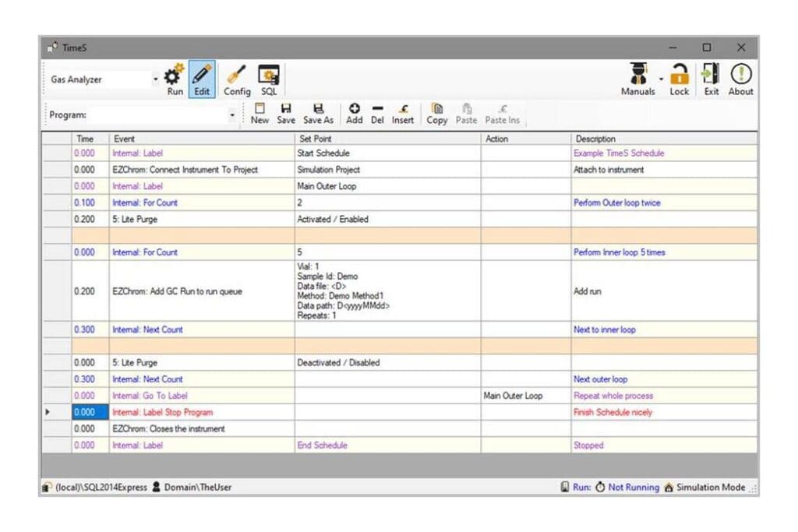
Task: Click the SQL toolbar icon
Action: coord(269,77)
